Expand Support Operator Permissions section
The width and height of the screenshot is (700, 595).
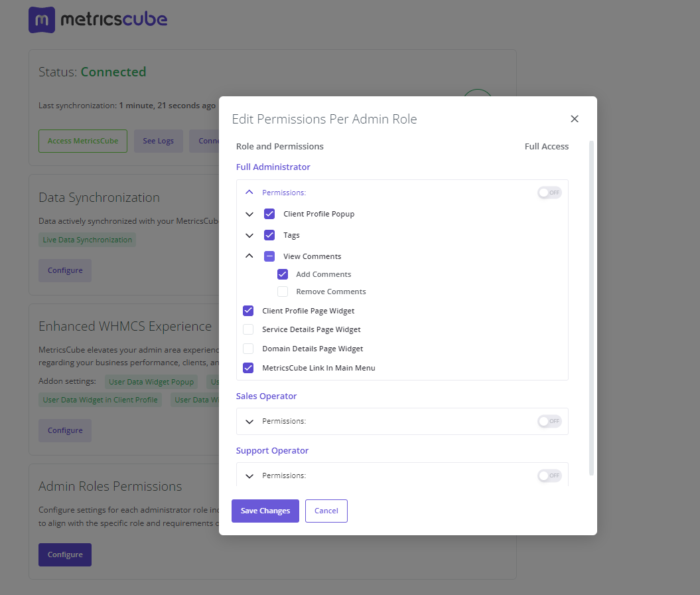click(x=249, y=475)
